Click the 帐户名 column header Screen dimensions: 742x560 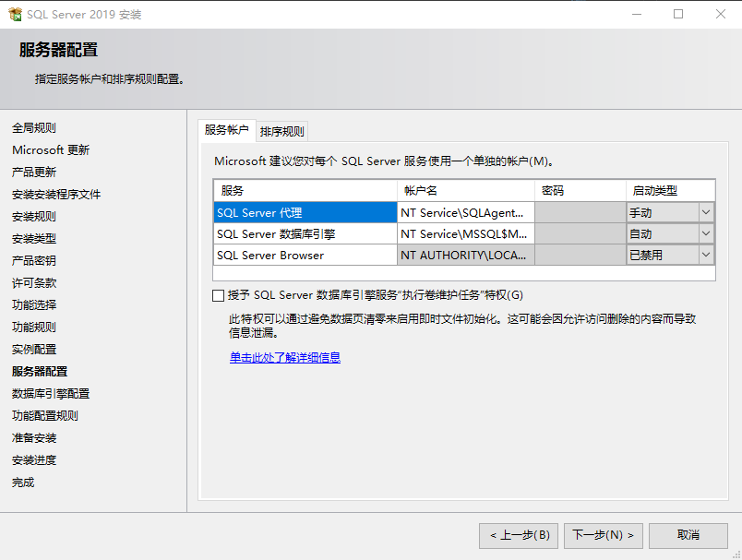pyautogui.click(x=466, y=191)
